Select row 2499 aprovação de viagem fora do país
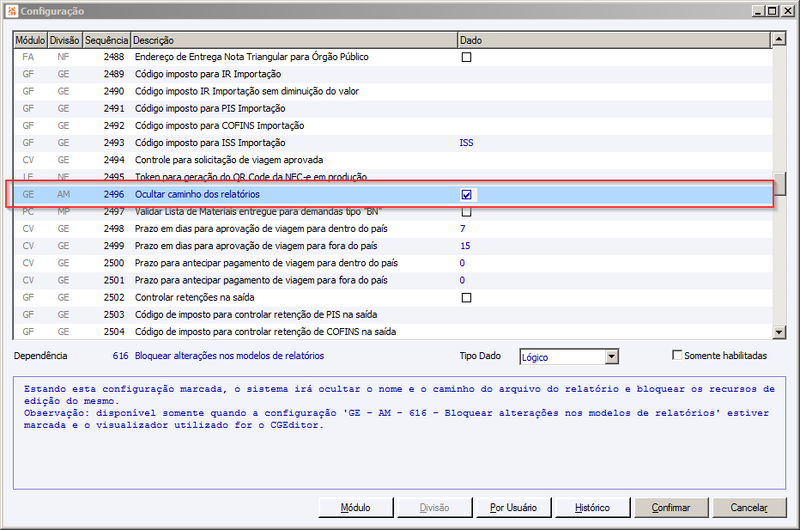800x530 pixels. point(393,246)
